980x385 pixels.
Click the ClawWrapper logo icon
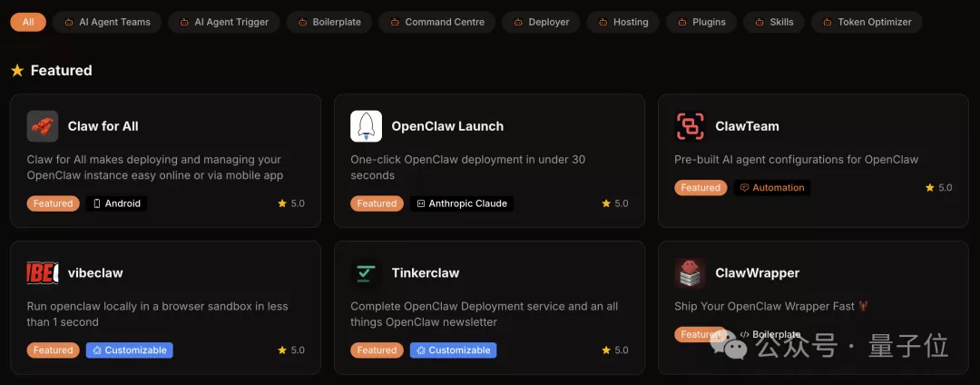point(690,273)
